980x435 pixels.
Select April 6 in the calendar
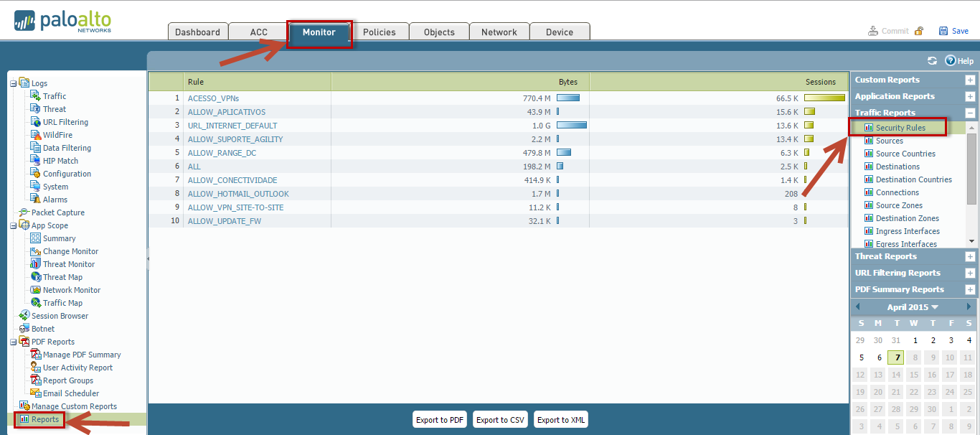[879, 357]
